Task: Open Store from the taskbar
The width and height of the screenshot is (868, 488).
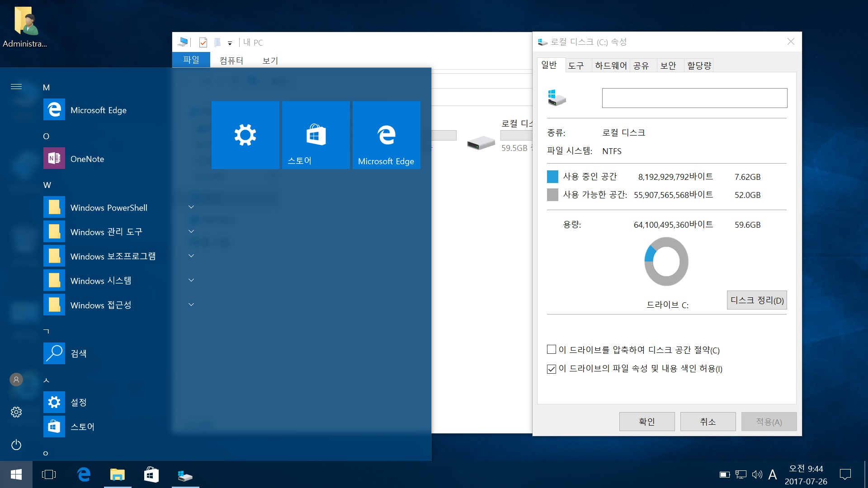Action: click(151, 474)
